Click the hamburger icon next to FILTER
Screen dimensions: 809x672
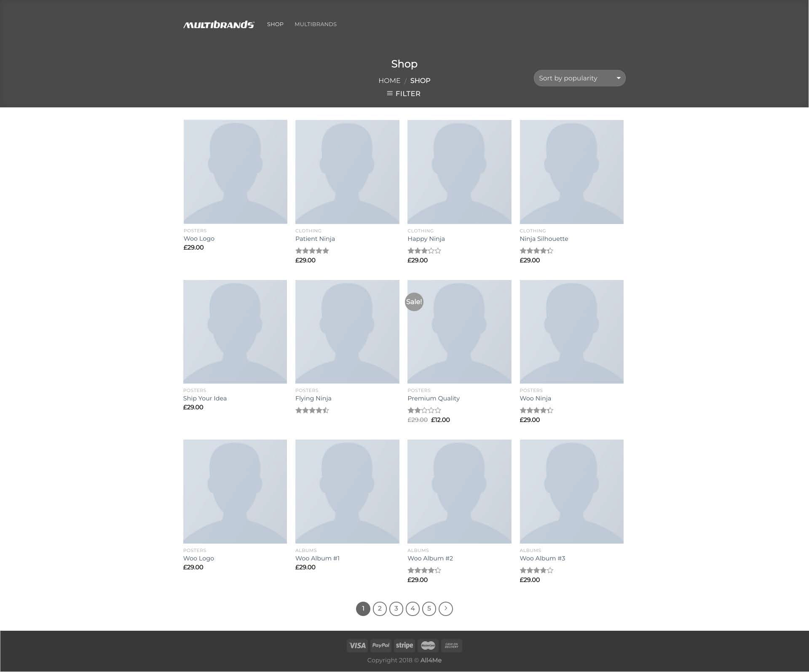[x=389, y=94]
